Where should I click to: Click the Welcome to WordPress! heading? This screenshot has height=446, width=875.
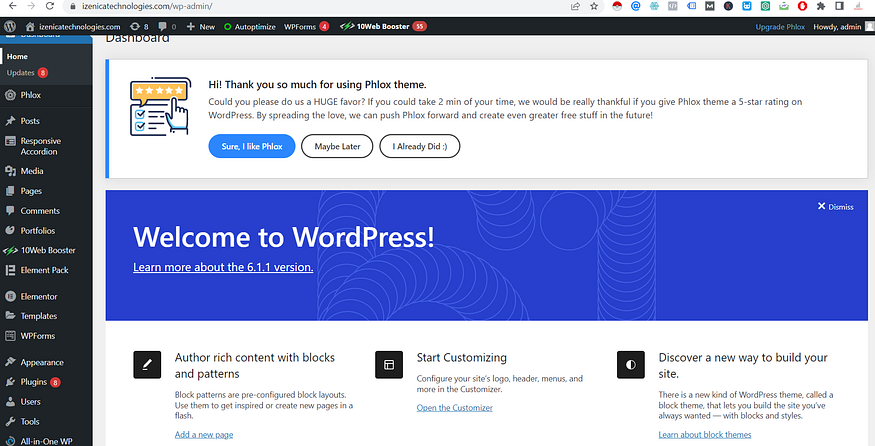point(283,237)
